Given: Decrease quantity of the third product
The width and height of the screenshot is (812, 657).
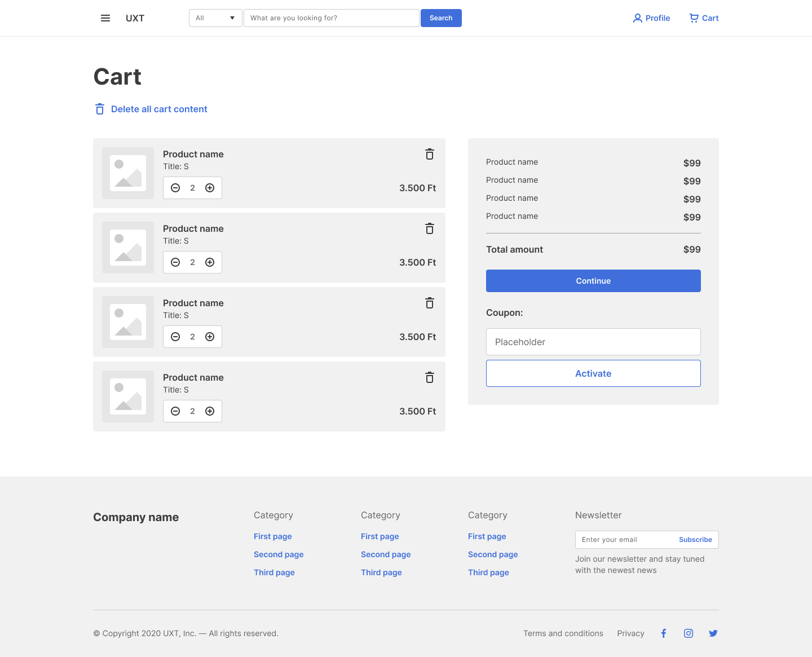Looking at the screenshot, I should click(175, 337).
